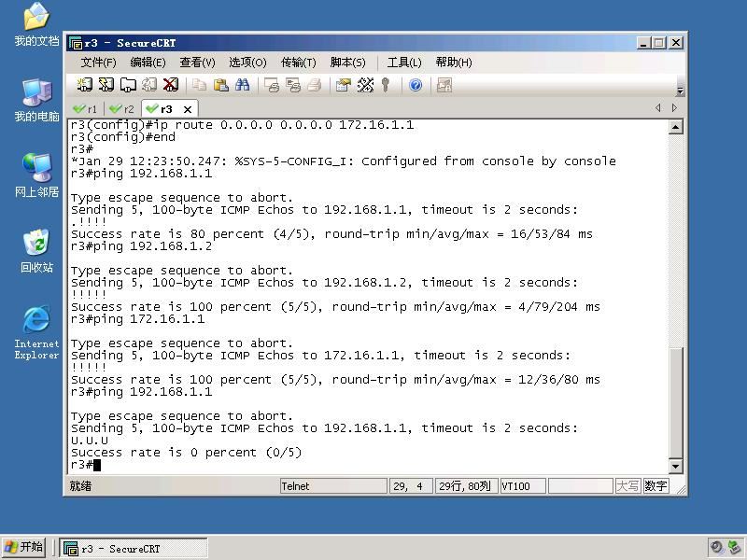Open the 编辑(E) menu
Viewport: 747px width, 560px height.
(x=148, y=63)
